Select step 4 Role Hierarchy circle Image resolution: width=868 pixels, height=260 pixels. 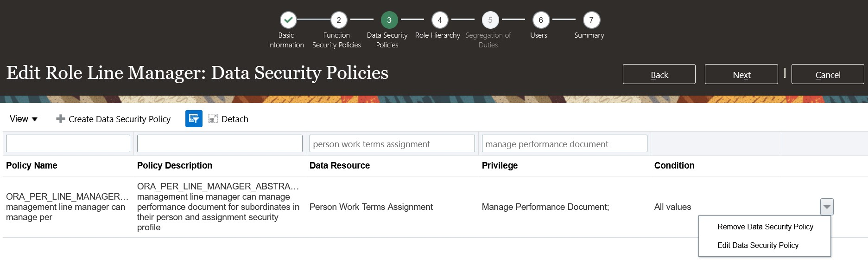click(x=440, y=20)
